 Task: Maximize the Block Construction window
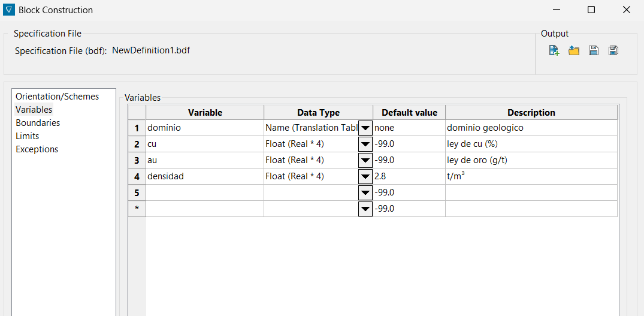point(591,10)
